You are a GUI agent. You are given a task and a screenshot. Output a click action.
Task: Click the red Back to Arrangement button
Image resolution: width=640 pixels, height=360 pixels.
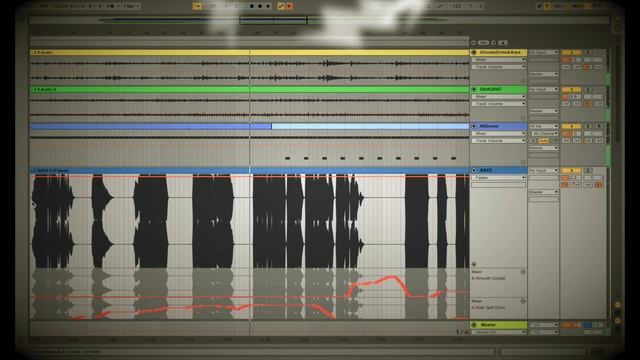pos(289,6)
